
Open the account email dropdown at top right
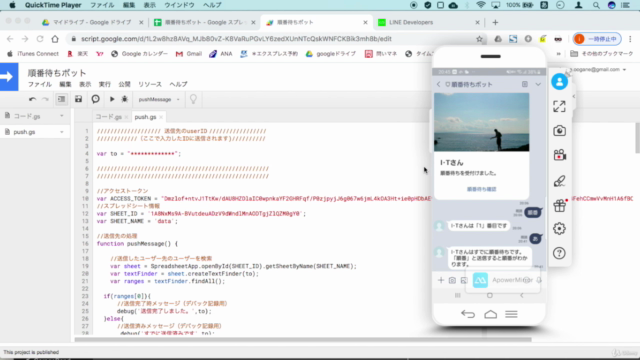598,69
